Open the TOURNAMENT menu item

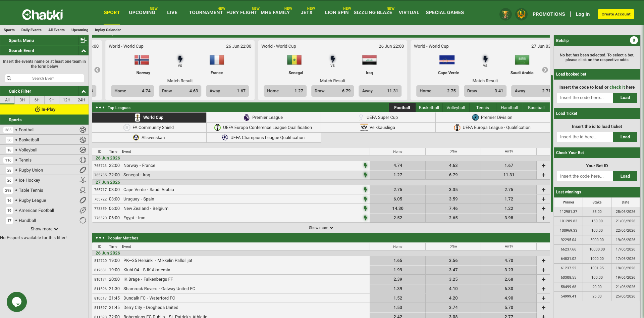206,12
